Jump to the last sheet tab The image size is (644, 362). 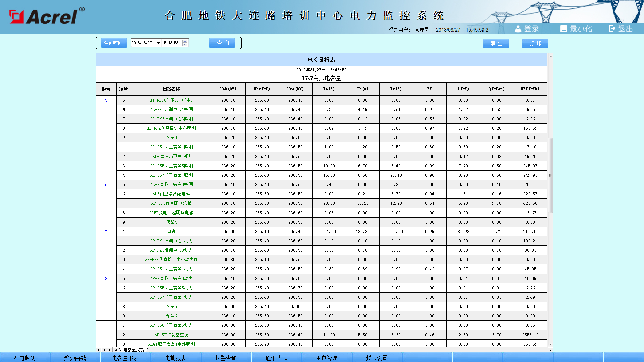[115, 350]
